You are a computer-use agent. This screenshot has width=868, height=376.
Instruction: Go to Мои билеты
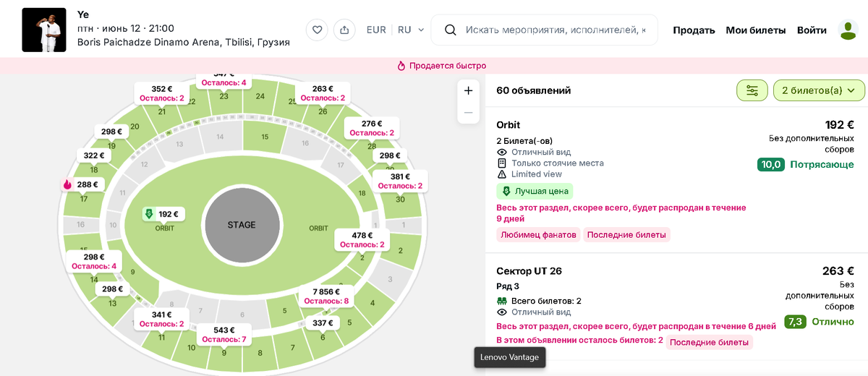(x=756, y=30)
